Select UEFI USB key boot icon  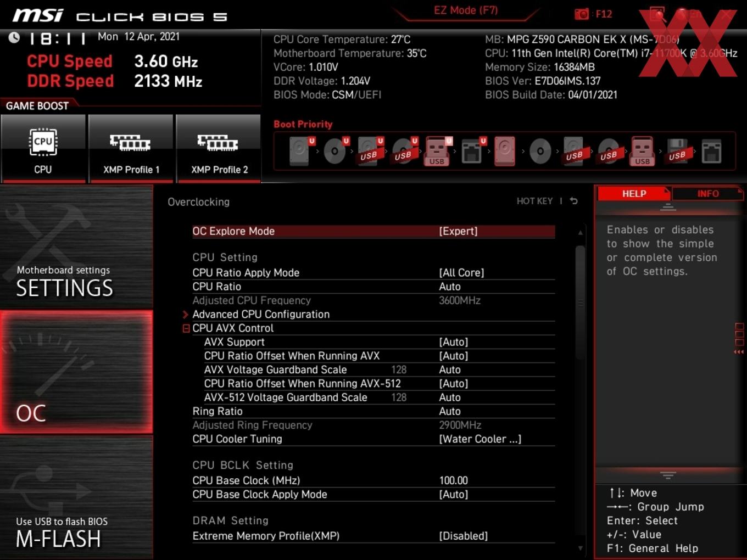[x=438, y=151]
